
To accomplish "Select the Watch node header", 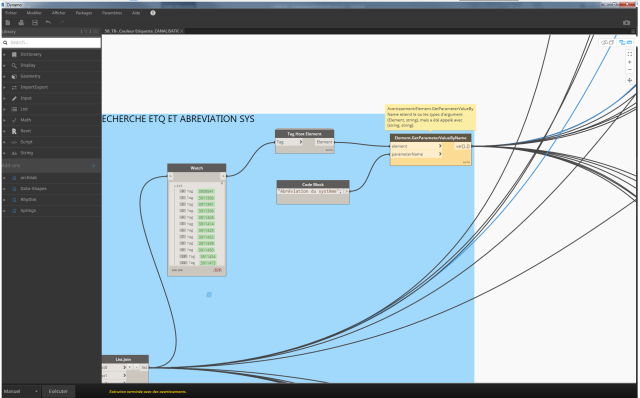I will coord(197,168).
